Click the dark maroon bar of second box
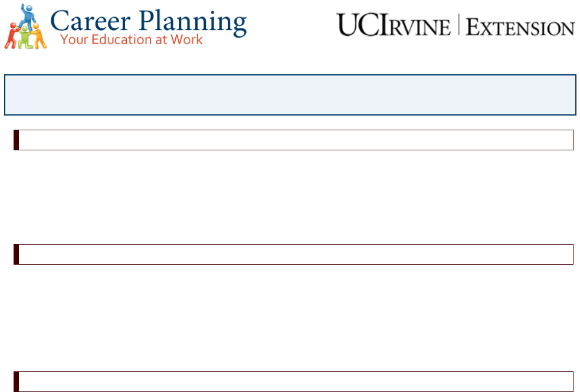 click(16, 254)
